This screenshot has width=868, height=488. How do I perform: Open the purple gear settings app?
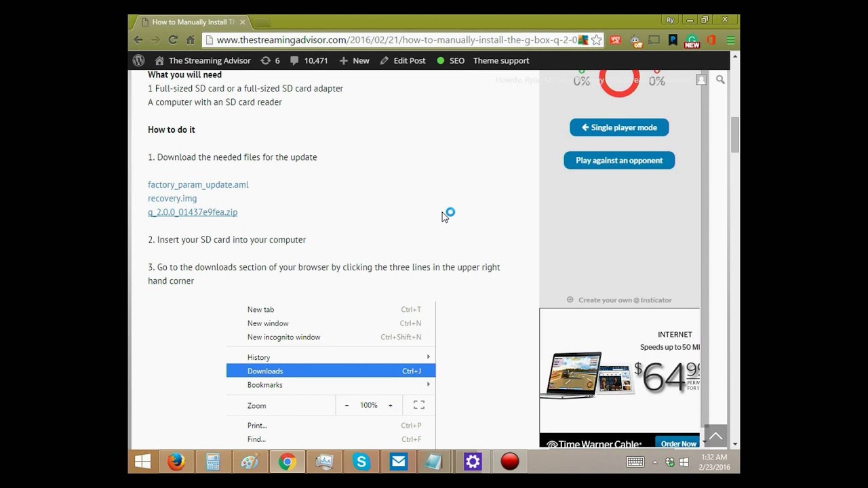coord(473,462)
